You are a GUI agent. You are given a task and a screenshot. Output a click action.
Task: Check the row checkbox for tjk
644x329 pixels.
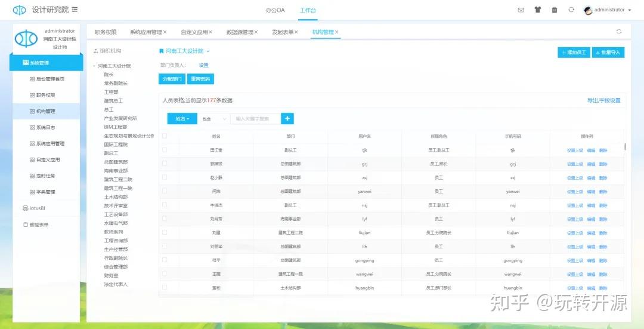click(x=165, y=150)
